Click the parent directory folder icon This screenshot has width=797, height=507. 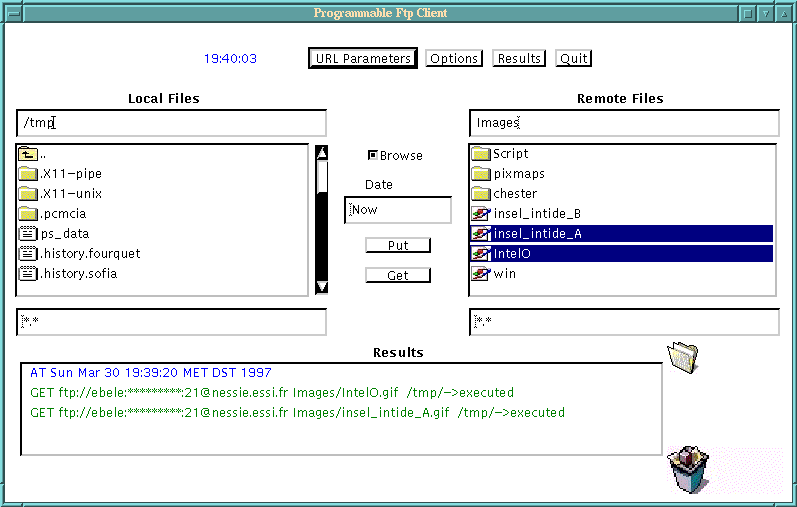(28, 154)
